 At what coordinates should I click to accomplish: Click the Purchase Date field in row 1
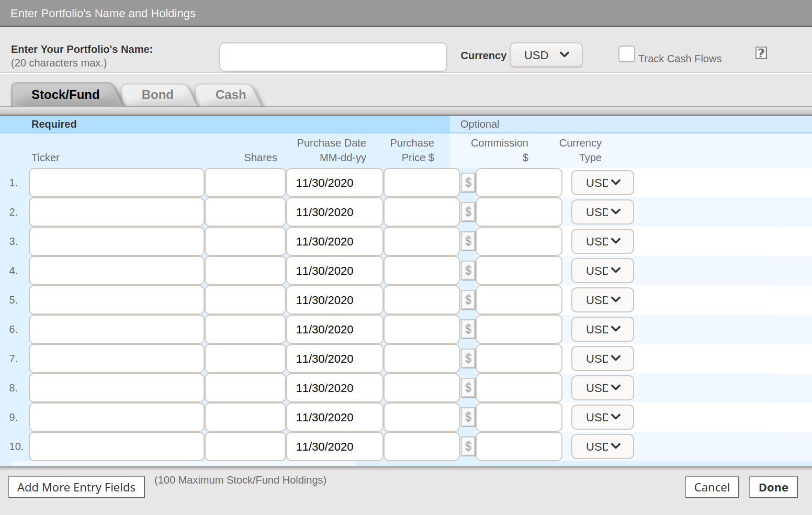coord(335,183)
